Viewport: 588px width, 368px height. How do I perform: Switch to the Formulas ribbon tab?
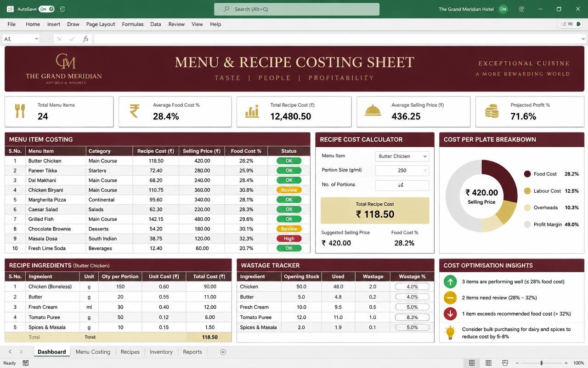(132, 24)
